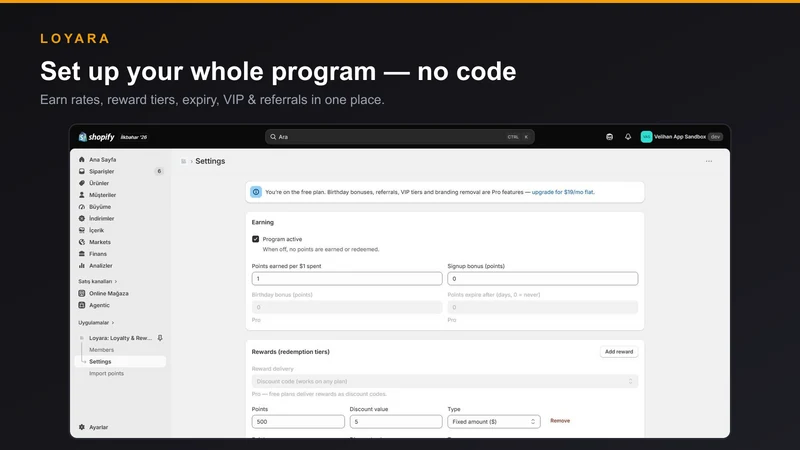The image size is (800, 450).
Task: Open Ana Sayfa home icon
Action: click(x=82, y=160)
